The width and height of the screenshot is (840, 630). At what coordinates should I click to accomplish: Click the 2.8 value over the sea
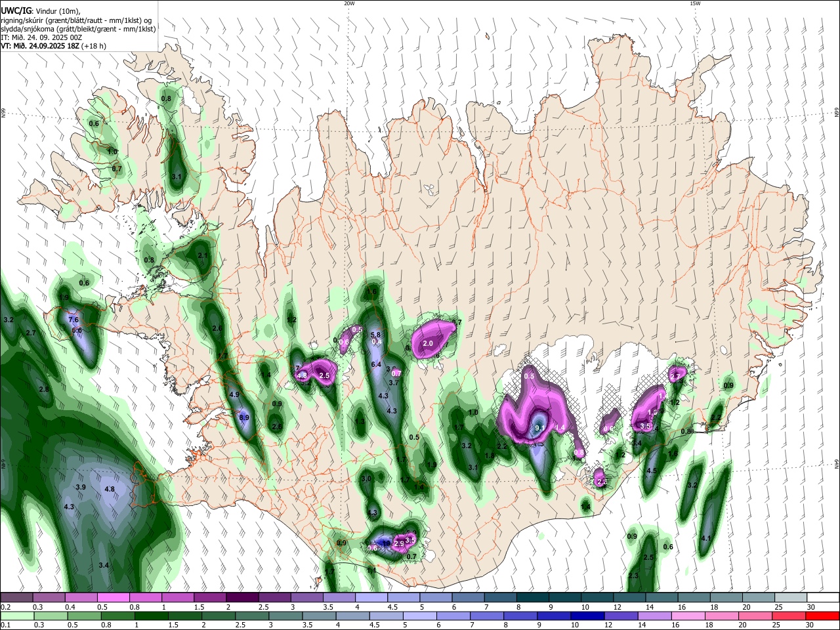[x=44, y=389]
